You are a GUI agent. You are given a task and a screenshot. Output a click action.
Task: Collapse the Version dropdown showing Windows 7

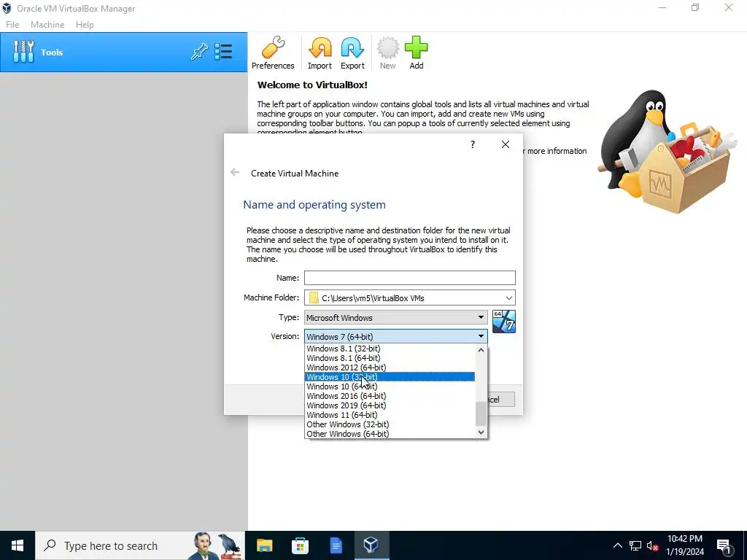tap(396, 336)
